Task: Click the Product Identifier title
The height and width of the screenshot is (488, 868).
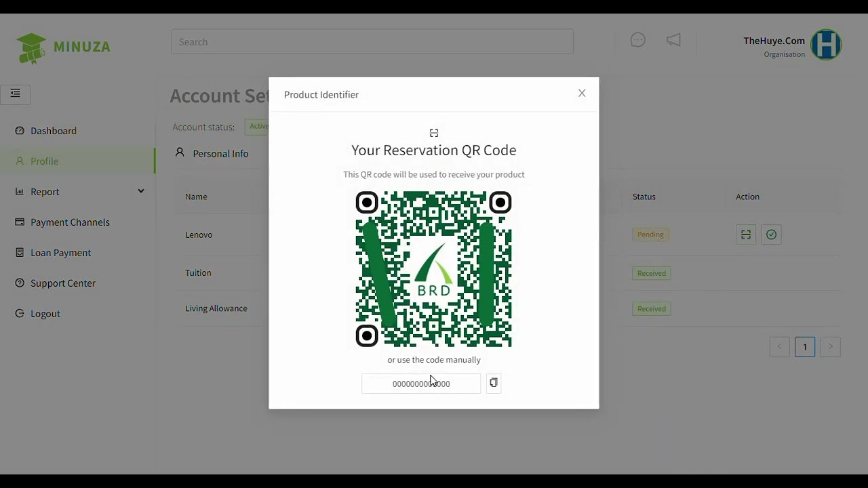Action: 321,95
